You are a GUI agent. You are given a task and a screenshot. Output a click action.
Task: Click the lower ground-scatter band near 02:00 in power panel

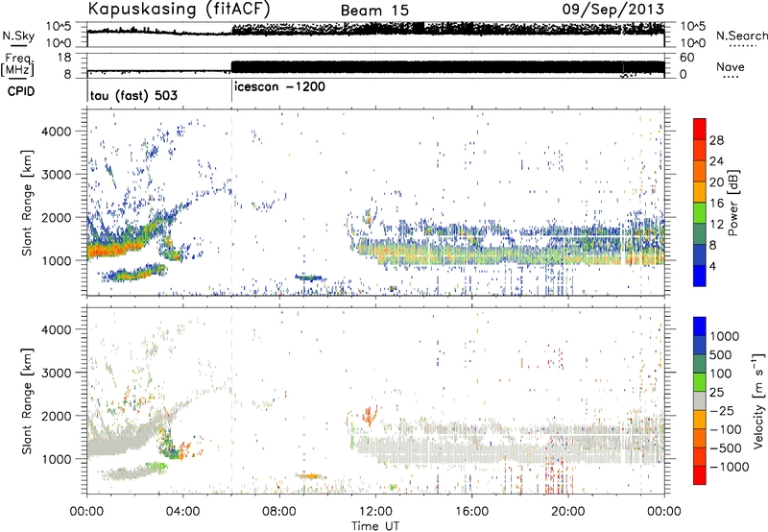click(x=133, y=273)
